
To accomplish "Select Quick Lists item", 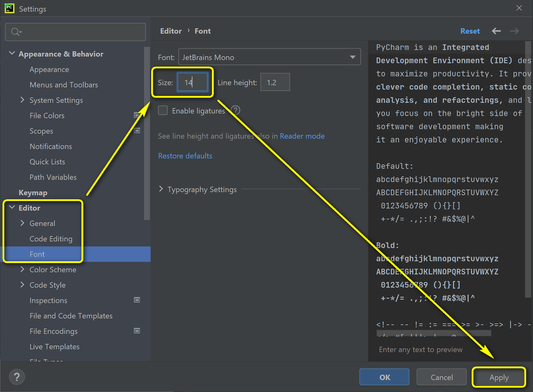I will (47, 162).
